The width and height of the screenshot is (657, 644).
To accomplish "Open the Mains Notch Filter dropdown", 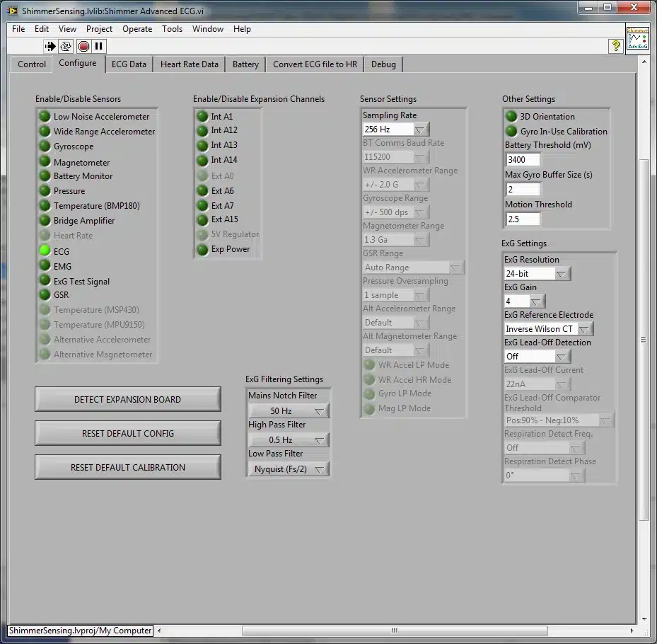I will pos(289,411).
